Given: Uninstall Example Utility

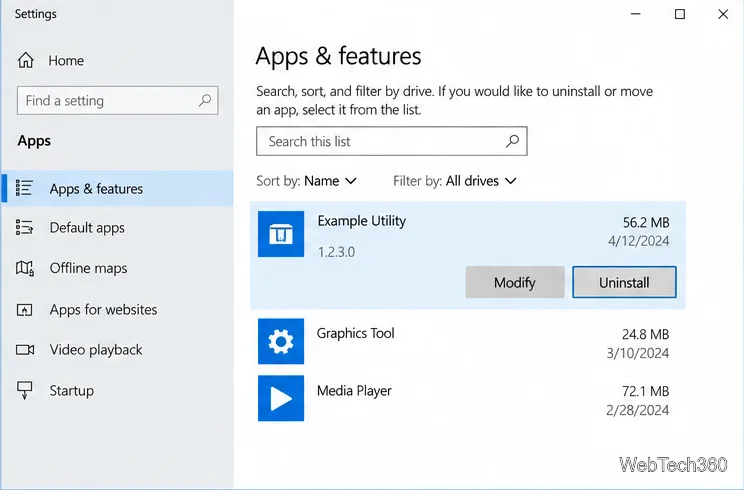Looking at the screenshot, I should [x=624, y=282].
